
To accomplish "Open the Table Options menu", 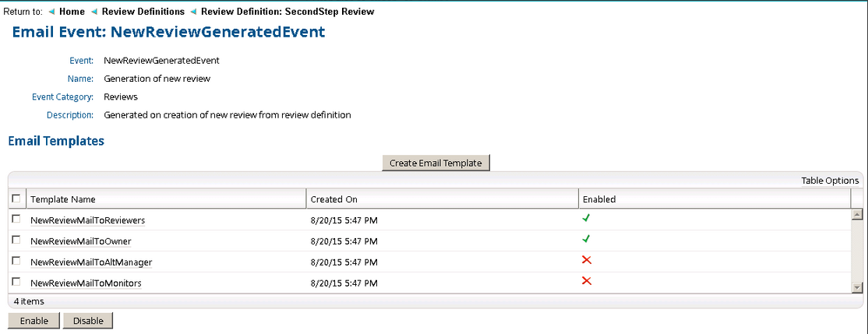I will pyautogui.click(x=830, y=181).
